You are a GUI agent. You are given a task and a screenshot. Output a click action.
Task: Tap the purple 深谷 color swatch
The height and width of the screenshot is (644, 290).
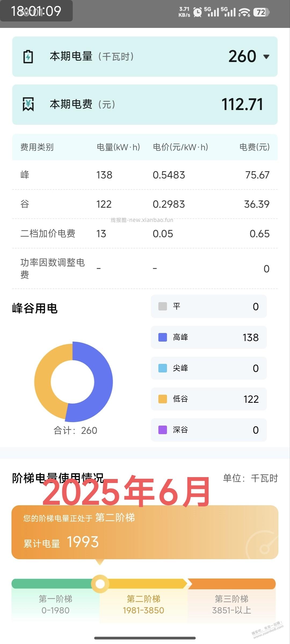point(163,430)
